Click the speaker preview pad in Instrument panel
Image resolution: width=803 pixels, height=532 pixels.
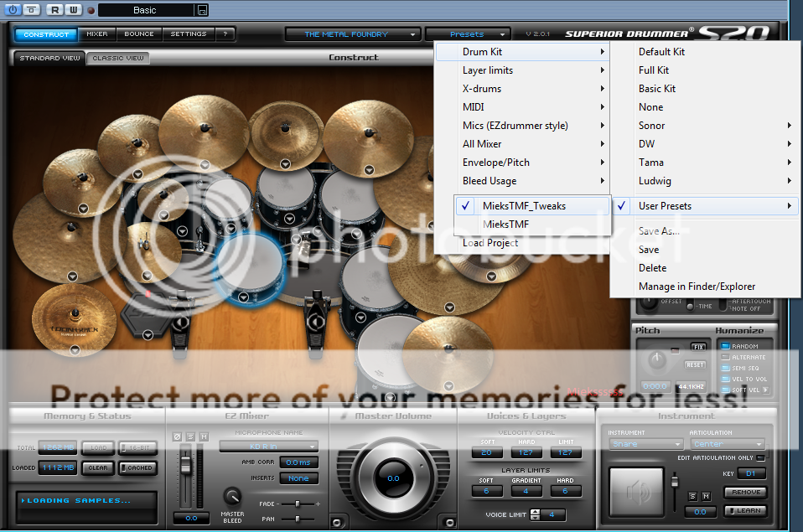(x=636, y=492)
